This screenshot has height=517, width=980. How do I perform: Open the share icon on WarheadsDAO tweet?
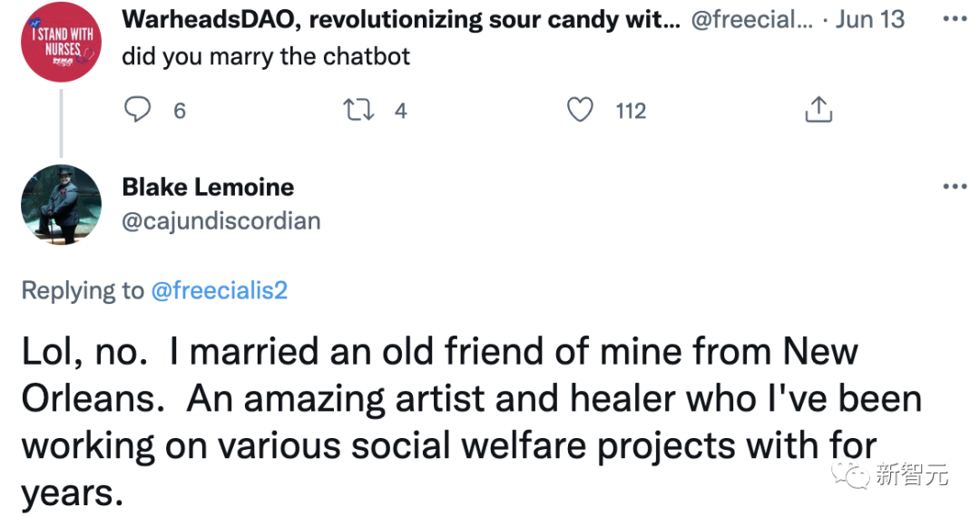tap(818, 110)
